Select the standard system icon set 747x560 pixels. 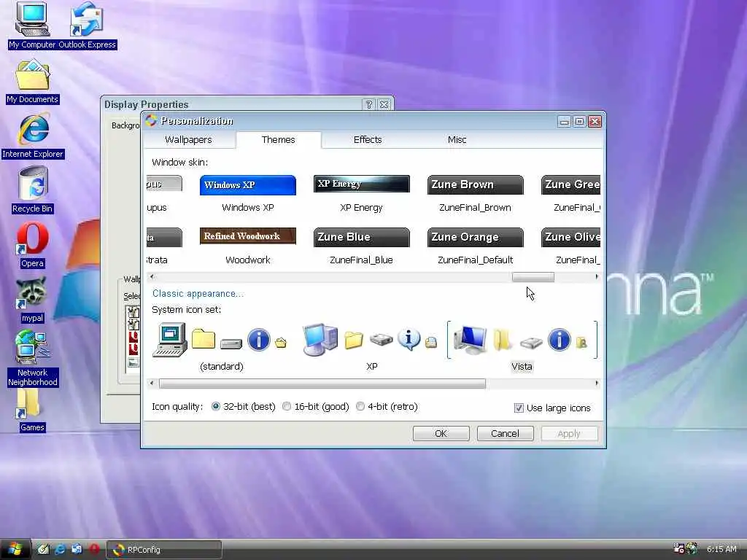pyautogui.click(x=222, y=347)
